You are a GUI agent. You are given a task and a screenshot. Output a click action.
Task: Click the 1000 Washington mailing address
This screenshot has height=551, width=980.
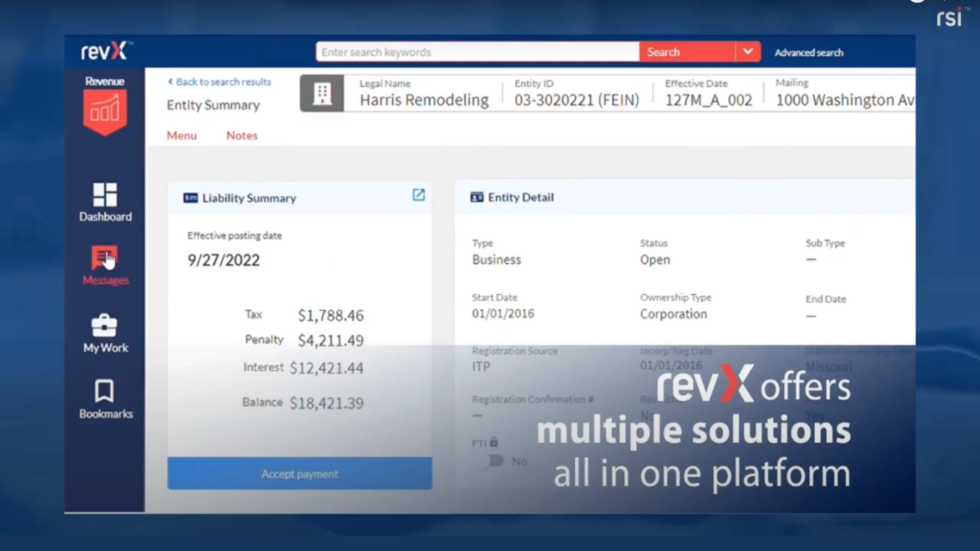coord(845,100)
